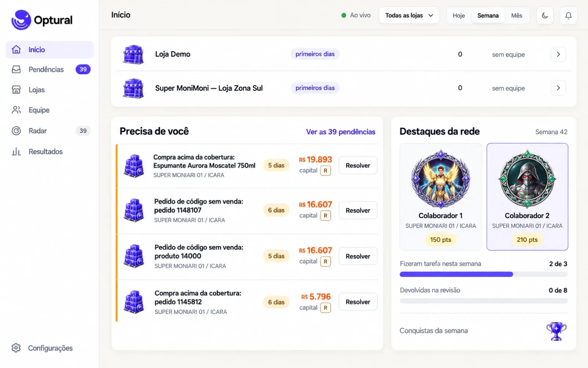Click Ao vivo status indicator
The height and width of the screenshot is (368, 588).
[356, 15]
